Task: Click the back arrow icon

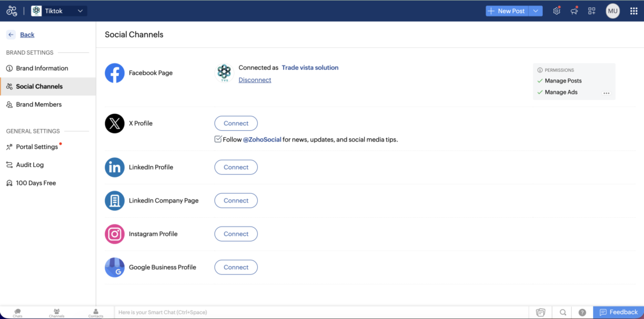Action: point(11,35)
